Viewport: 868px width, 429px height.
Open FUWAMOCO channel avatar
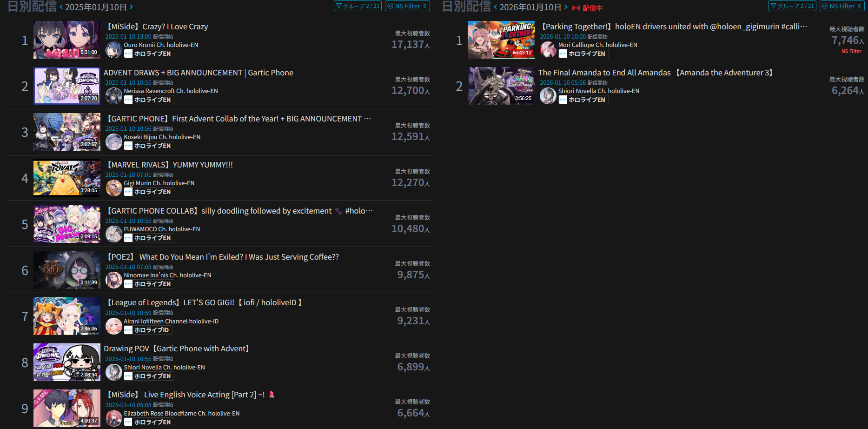(113, 234)
